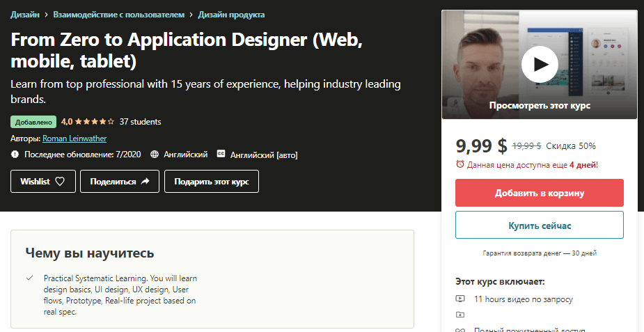Add the course via Добавить в корзину

coord(540,193)
